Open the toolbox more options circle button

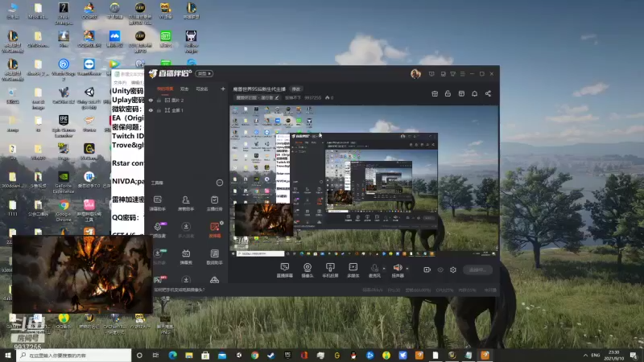point(220,183)
